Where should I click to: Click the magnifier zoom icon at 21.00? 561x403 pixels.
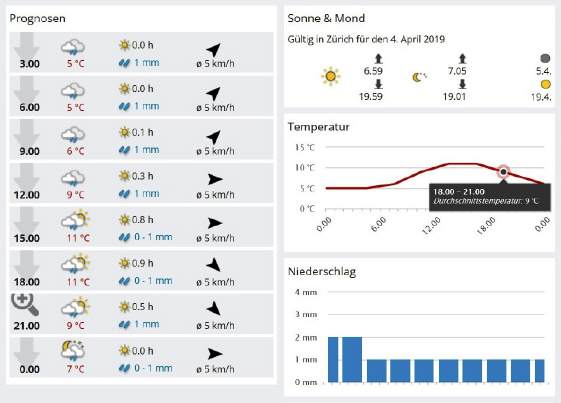coord(25,305)
